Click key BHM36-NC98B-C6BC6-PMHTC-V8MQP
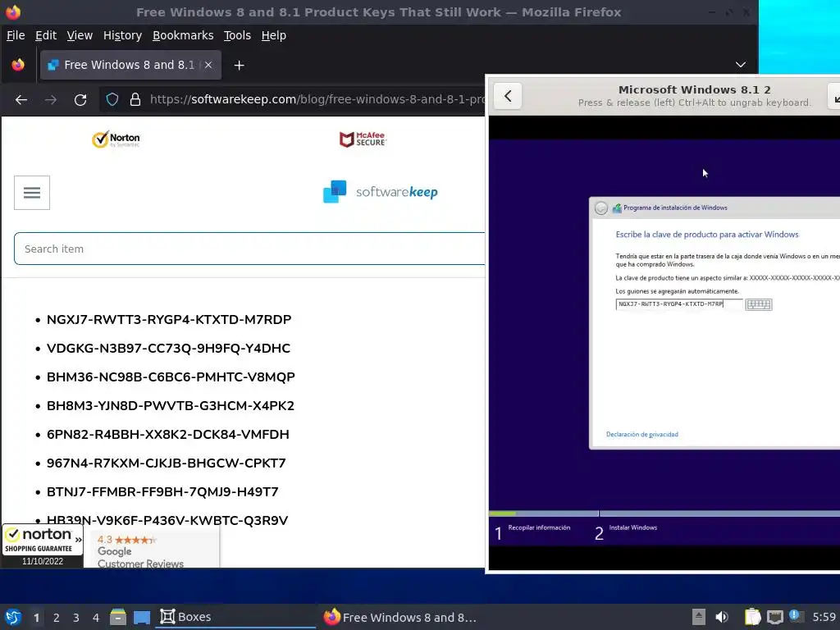The height and width of the screenshot is (630, 840). pyautogui.click(x=171, y=377)
